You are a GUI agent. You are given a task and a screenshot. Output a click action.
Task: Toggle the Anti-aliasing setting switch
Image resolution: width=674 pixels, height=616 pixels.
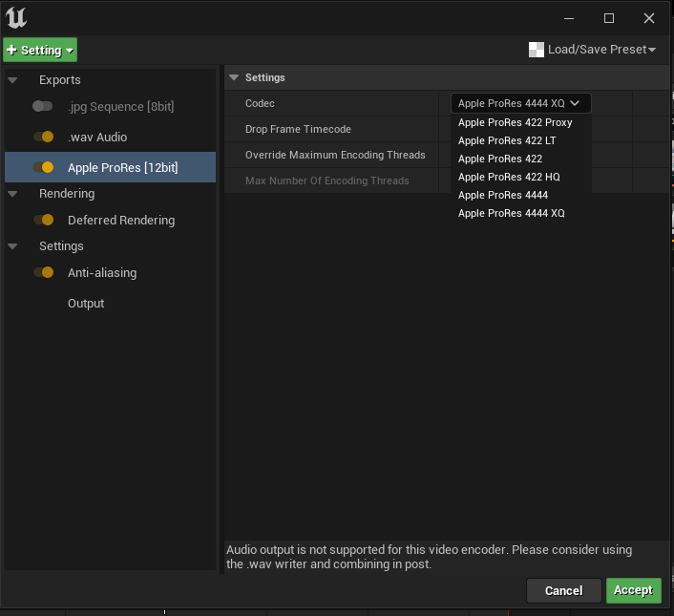pyautogui.click(x=43, y=272)
